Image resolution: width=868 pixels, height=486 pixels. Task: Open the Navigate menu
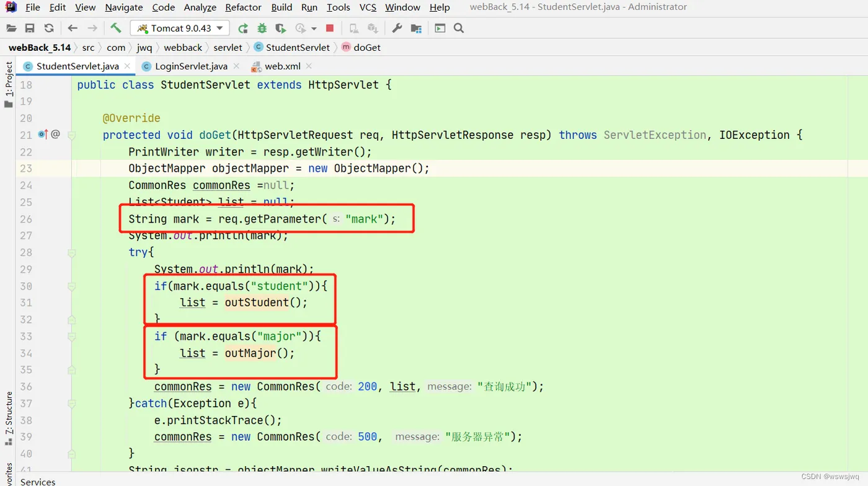pyautogui.click(x=124, y=7)
